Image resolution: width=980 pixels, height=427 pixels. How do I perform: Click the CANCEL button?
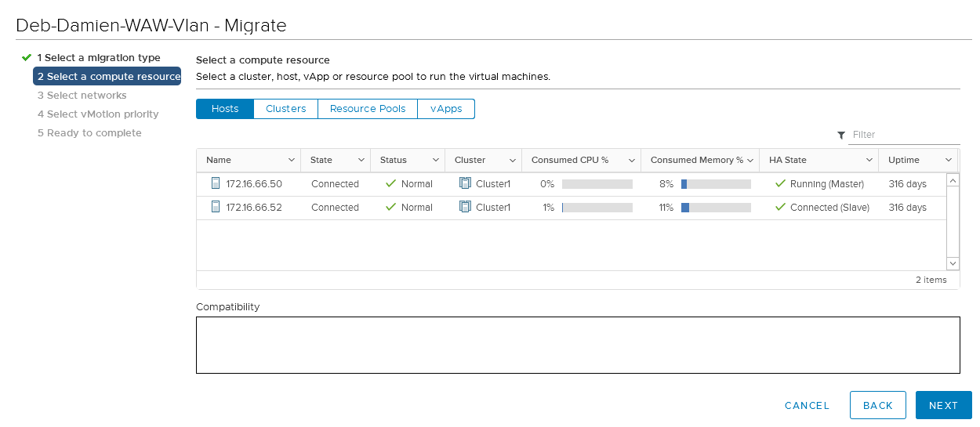tap(807, 405)
